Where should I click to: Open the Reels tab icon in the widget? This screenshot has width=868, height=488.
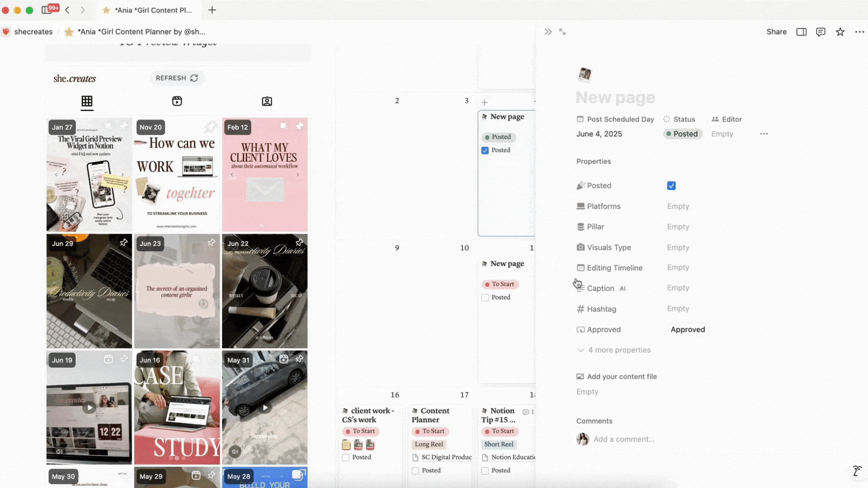[177, 101]
